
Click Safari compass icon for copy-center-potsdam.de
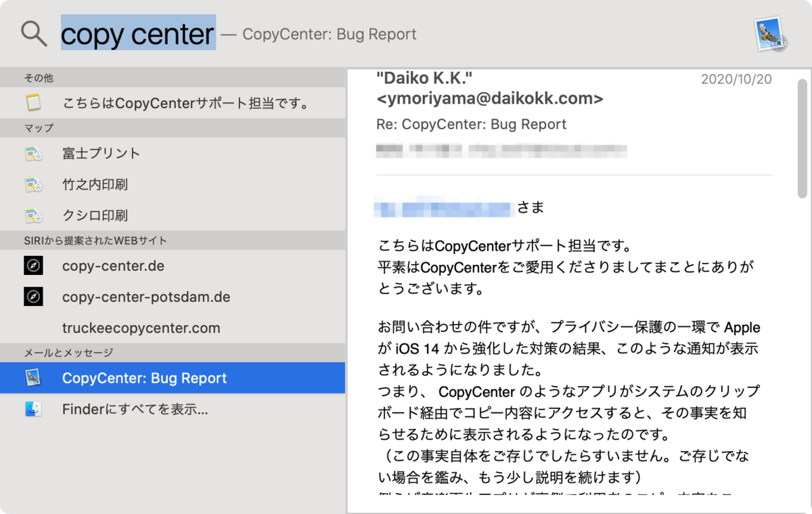pyautogui.click(x=33, y=297)
